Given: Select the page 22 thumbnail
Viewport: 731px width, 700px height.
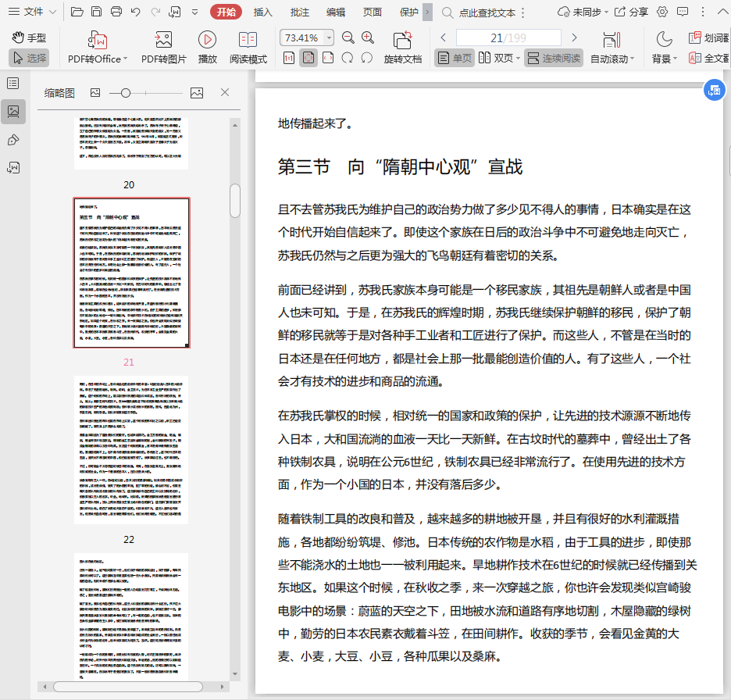Looking at the screenshot, I should coord(131,449).
